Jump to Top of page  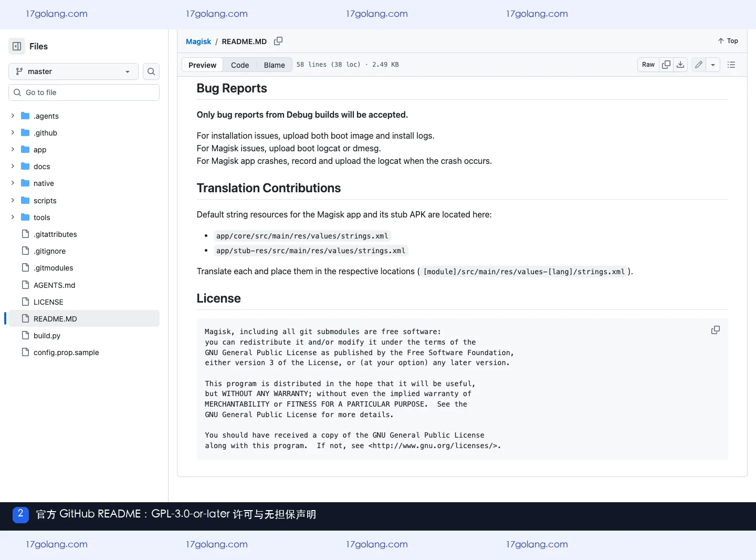pos(728,41)
